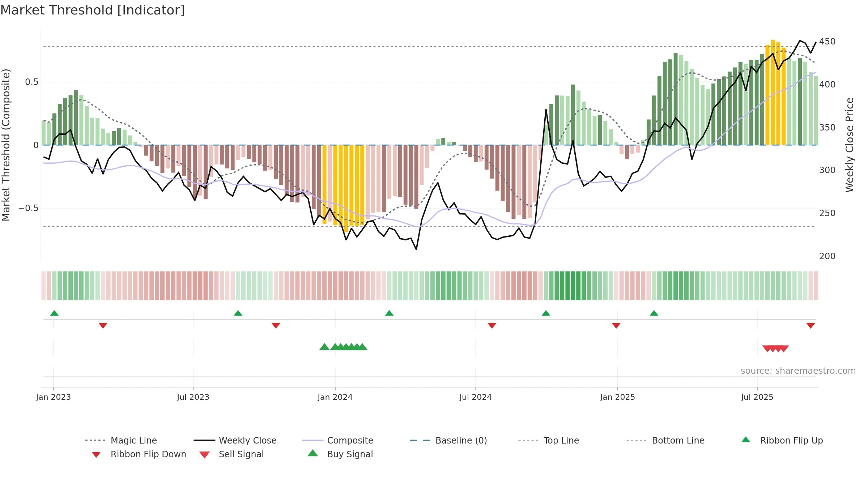Click the first buy signal triangle before Jan 2024
The image size is (868, 488).
pos(324,347)
